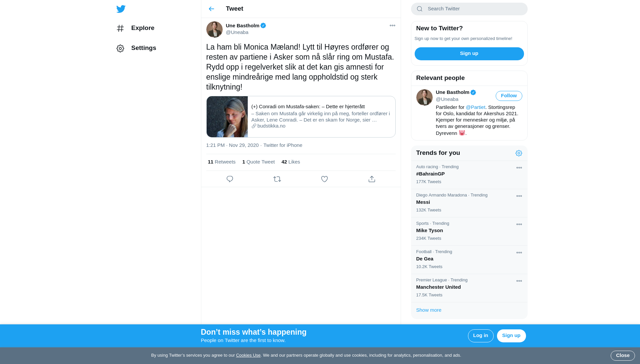Go back using the arrow icon
This screenshot has width=640, height=364.
click(x=211, y=9)
